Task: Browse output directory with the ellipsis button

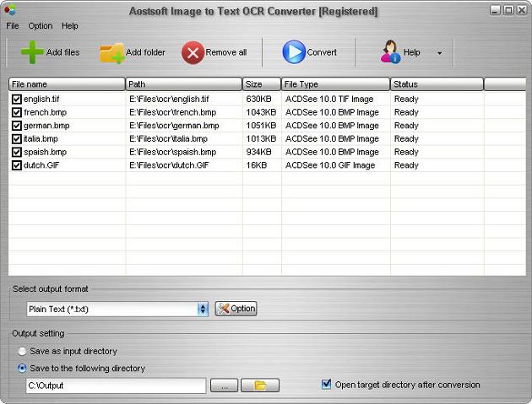Action: pyautogui.click(x=224, y=385)
